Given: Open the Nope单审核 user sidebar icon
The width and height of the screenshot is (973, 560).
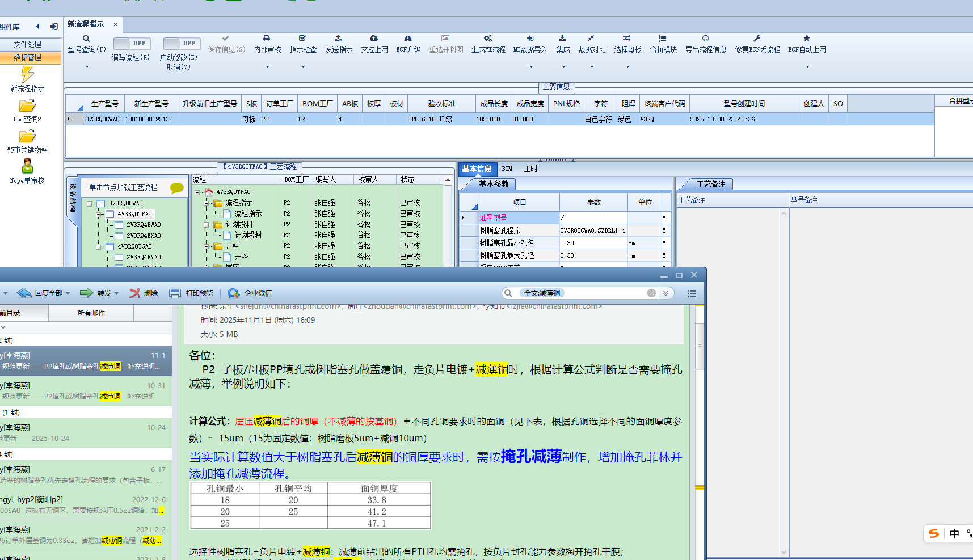Looking at the screenshot, I should (27, 166).
